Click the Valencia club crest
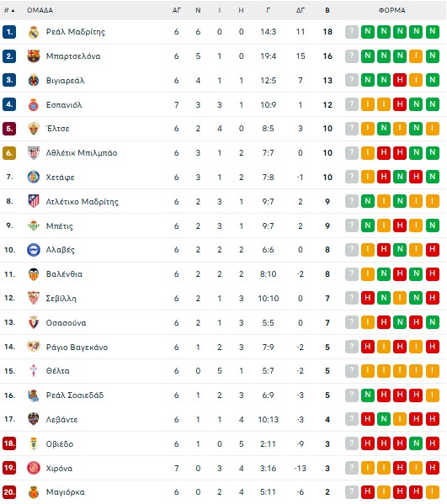This screenshot has height=504, width=447. [x=34, y=274]
